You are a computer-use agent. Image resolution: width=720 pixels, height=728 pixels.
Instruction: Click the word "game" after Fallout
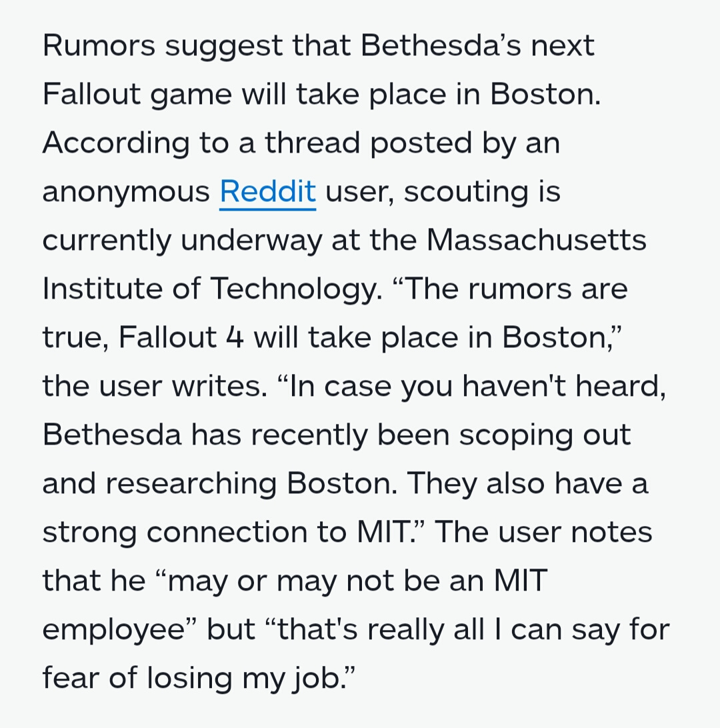click(x=191, y=95)
